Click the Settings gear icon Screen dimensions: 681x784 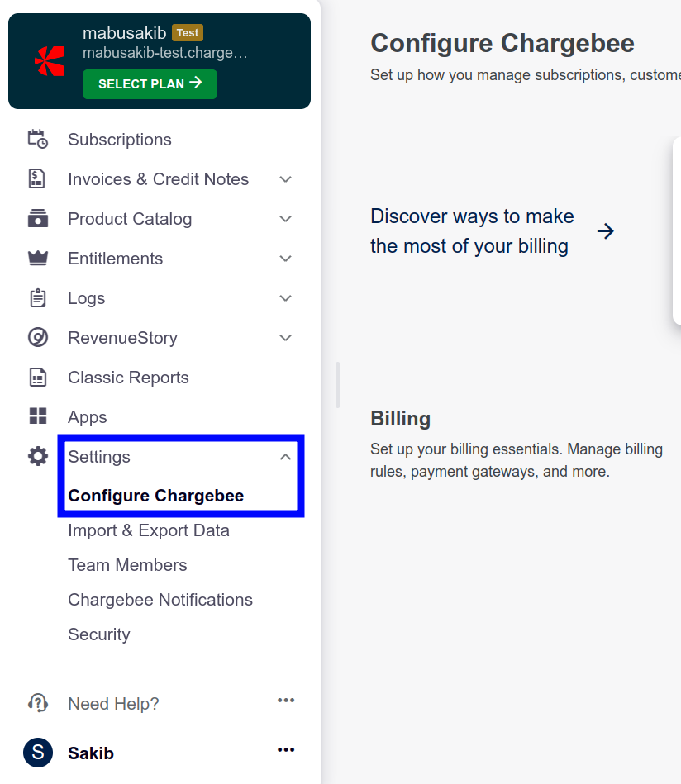(38, 457)
